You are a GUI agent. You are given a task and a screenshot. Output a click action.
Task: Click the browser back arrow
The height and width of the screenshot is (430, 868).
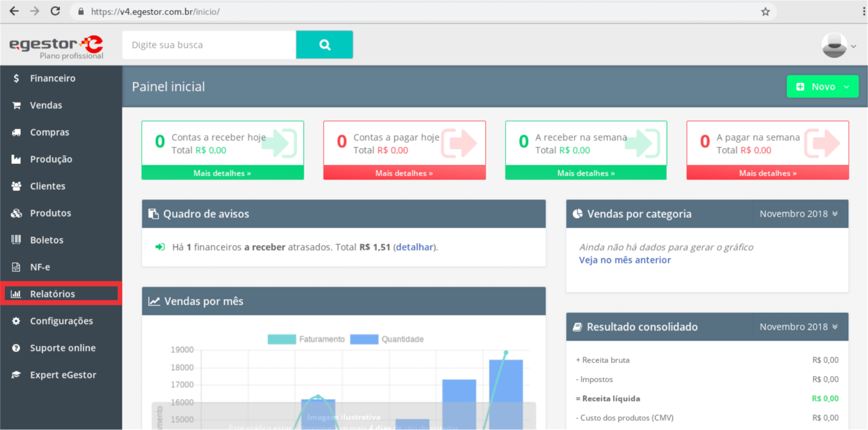pyautogui.click(x=14, y=11)
